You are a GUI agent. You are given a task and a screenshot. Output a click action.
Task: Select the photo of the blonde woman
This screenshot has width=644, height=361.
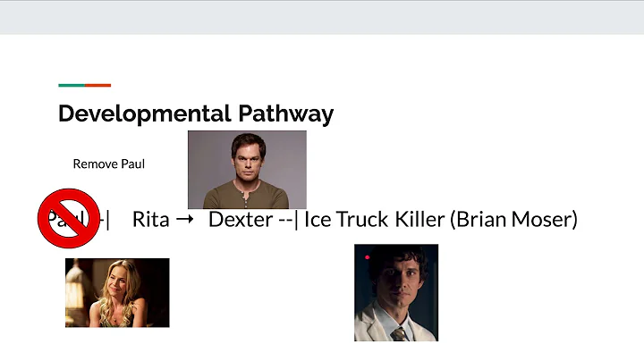click(x=117, y=292)
